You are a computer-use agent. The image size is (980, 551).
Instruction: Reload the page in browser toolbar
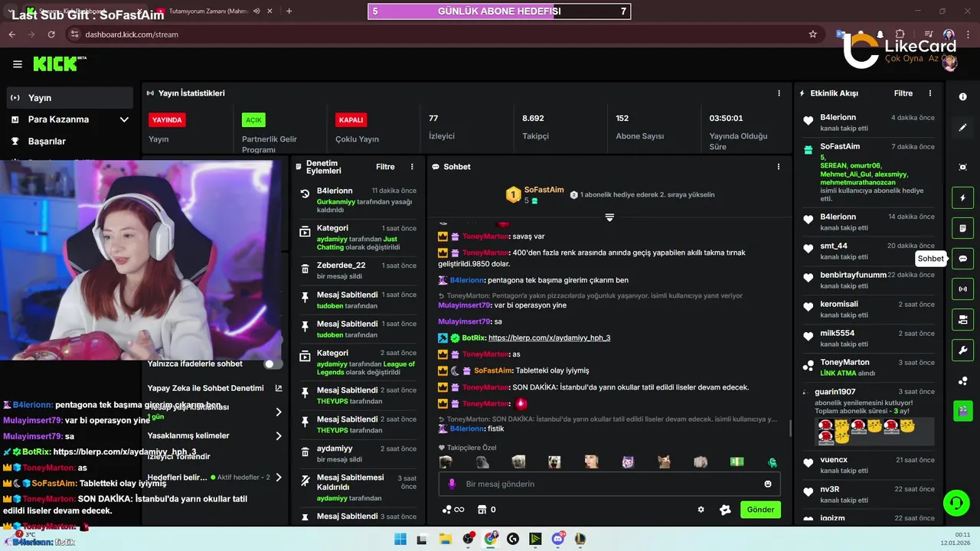pyautogui.click(x=51, y=34)
